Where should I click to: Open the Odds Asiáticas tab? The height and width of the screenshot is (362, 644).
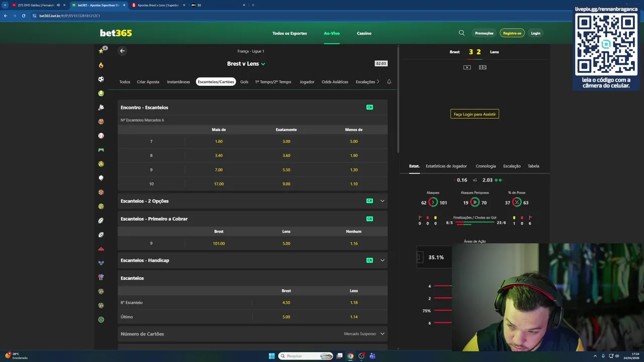pyautogui.click(x=335, y=82)
